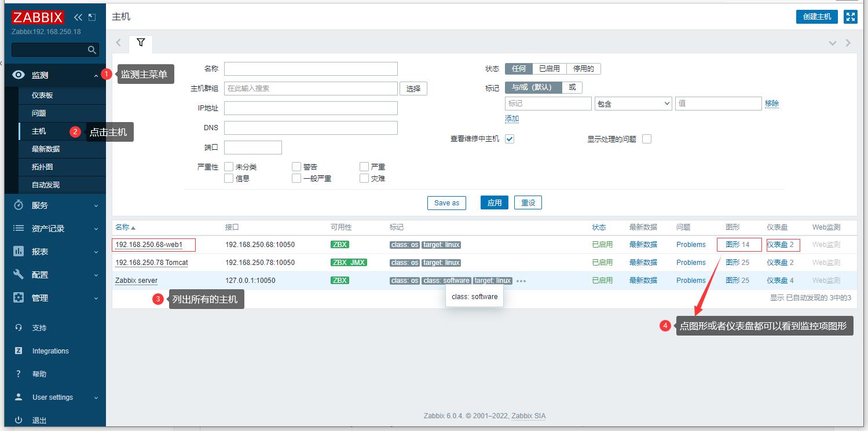868x431 pixels.
Task: Click the Integrations Z icon
Action: 19,351
